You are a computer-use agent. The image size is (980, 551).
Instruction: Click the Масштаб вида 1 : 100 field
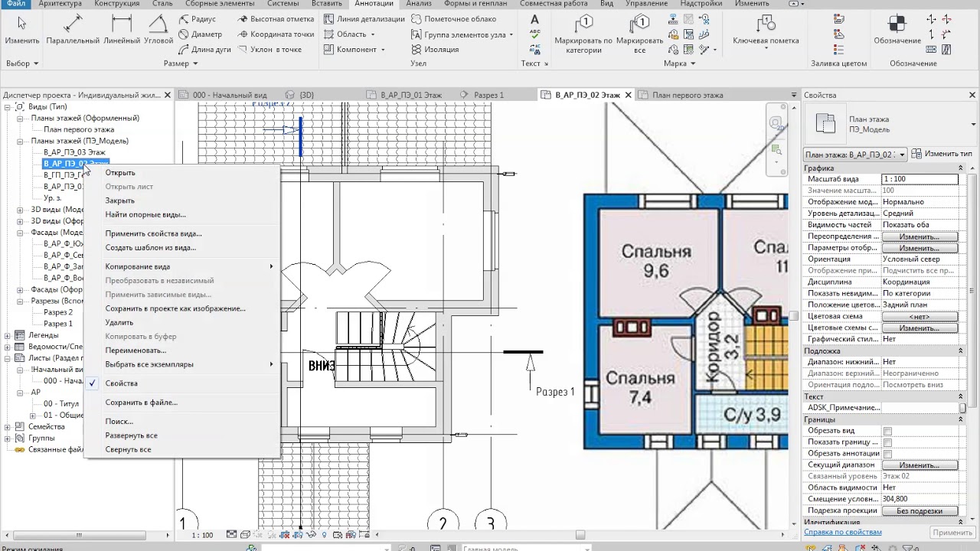(x=920, y=179)
